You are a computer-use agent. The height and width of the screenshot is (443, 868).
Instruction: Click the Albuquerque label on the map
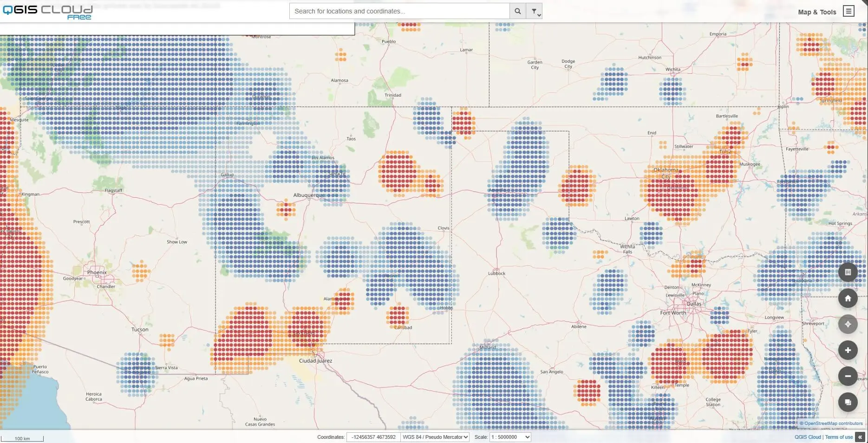(309, 195)
